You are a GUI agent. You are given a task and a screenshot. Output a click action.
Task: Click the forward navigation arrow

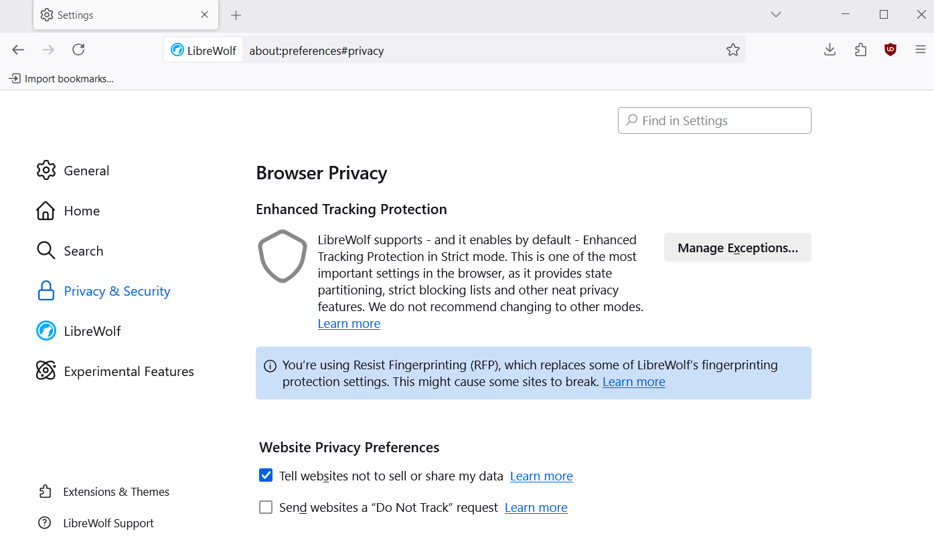[x=48, y=50]
